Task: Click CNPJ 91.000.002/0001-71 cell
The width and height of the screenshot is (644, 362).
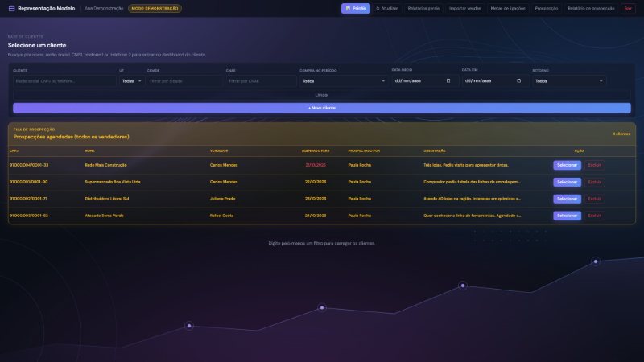Action: click(28, 199)
